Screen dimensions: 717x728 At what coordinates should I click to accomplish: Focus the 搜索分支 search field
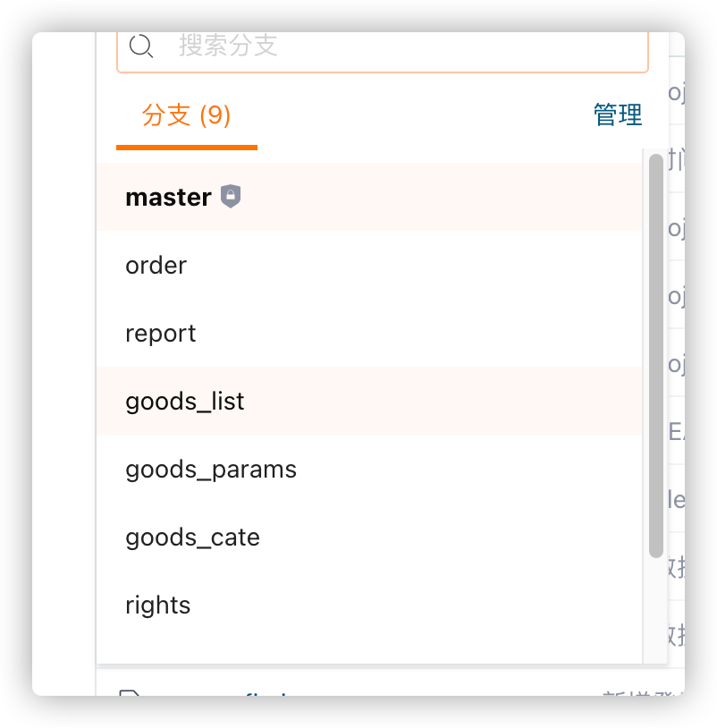tap(382, 49)
